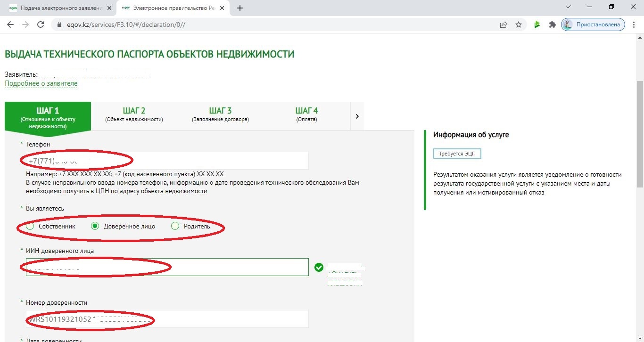Viewport: 644px width, 342px height.
Task: Go to ШАГ 4 Оплата
Action: pyautogui.click(x=307, y=115)
